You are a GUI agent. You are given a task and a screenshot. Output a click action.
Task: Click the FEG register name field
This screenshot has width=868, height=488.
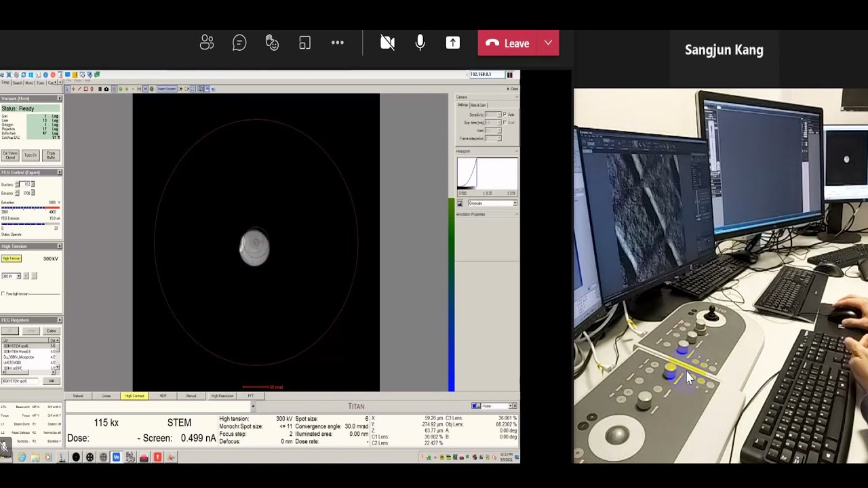pos(20,381)
